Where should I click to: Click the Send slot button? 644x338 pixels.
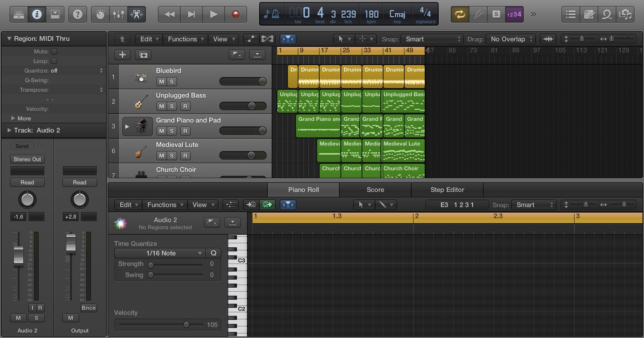tap(22, 146)
